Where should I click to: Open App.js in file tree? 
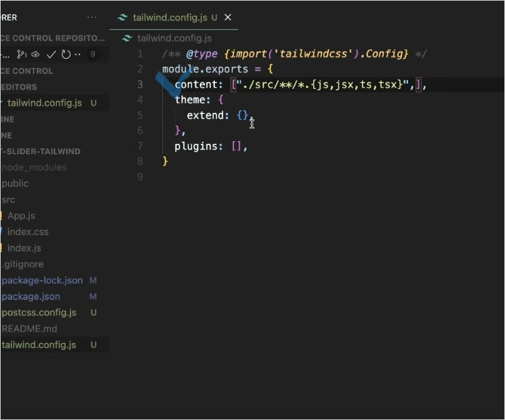coord(21,216)
